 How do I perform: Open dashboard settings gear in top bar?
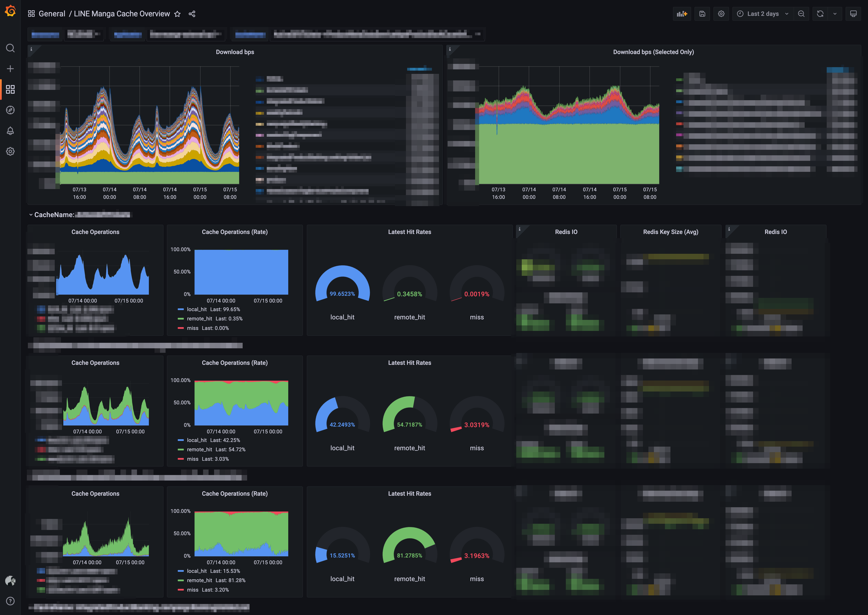[x=721, y=14]
